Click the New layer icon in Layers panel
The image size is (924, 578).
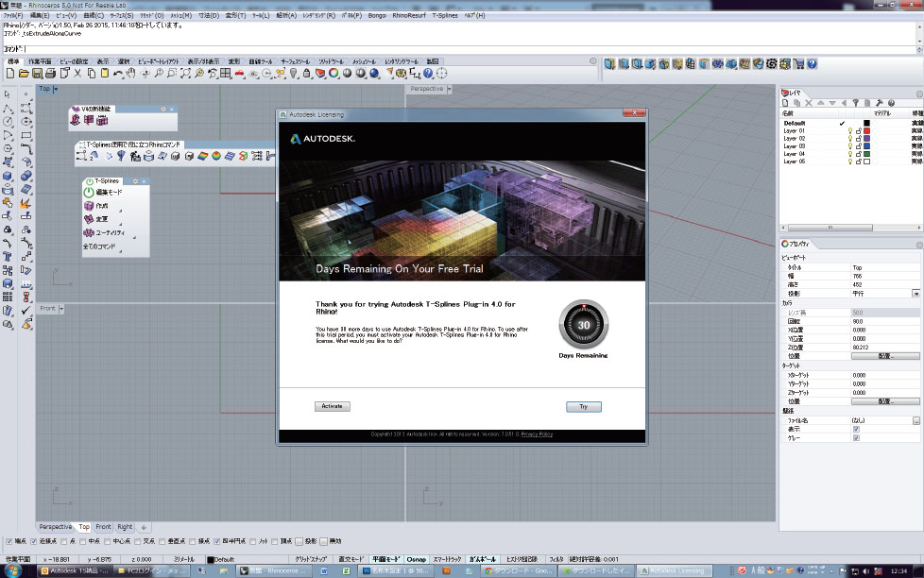click(x=785, y=103)
